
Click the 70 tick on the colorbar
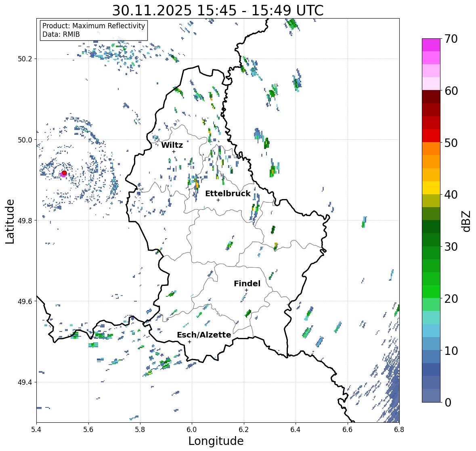(451, 38)
